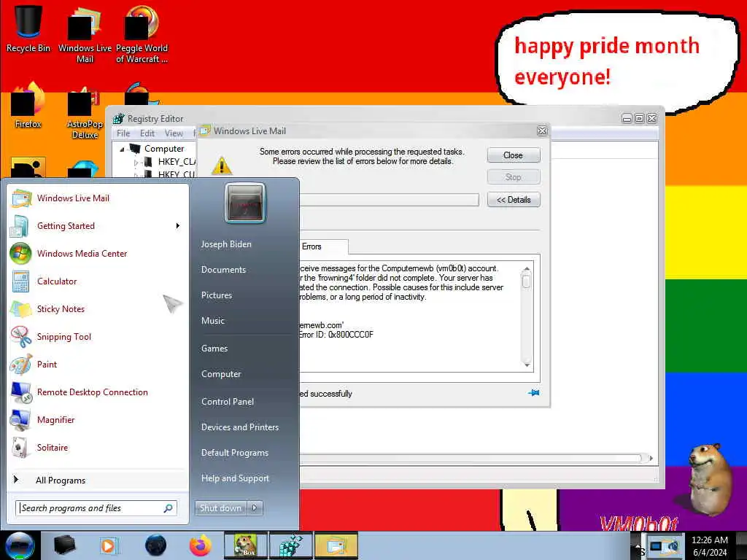Screen dimensions: 747x560
Task: Click the Search programs and files box
Action: point(96,508)
